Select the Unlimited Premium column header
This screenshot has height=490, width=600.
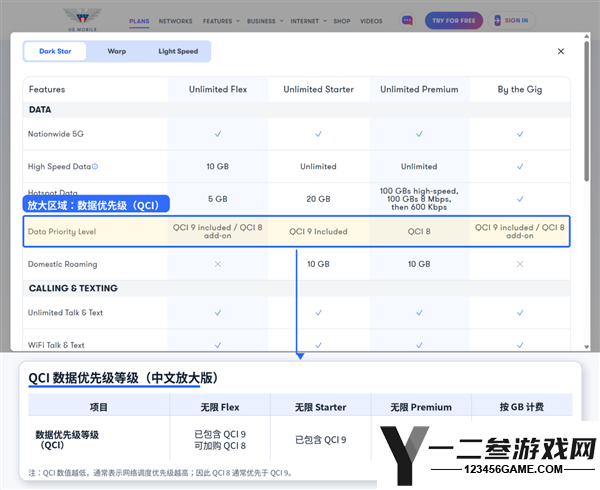point(419,90)
